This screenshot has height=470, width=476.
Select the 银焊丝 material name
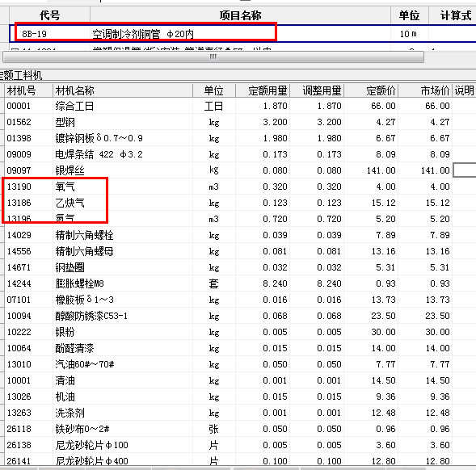[70, 170]
